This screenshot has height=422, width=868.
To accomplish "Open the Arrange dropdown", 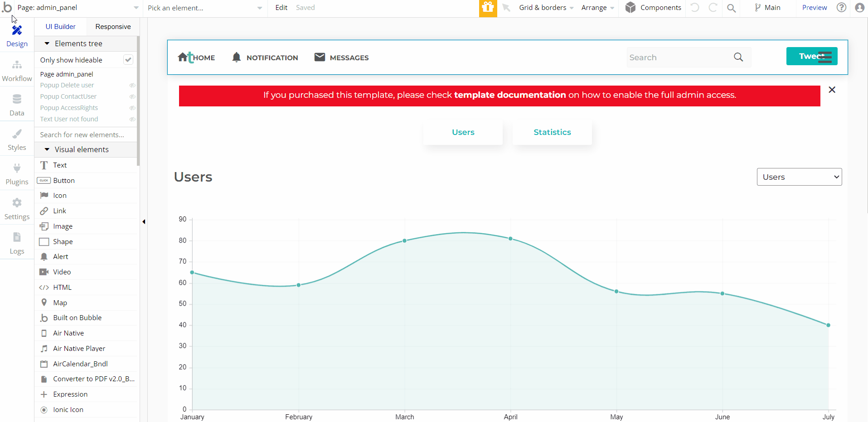I will pyautogui.click(x=598, y=8).
